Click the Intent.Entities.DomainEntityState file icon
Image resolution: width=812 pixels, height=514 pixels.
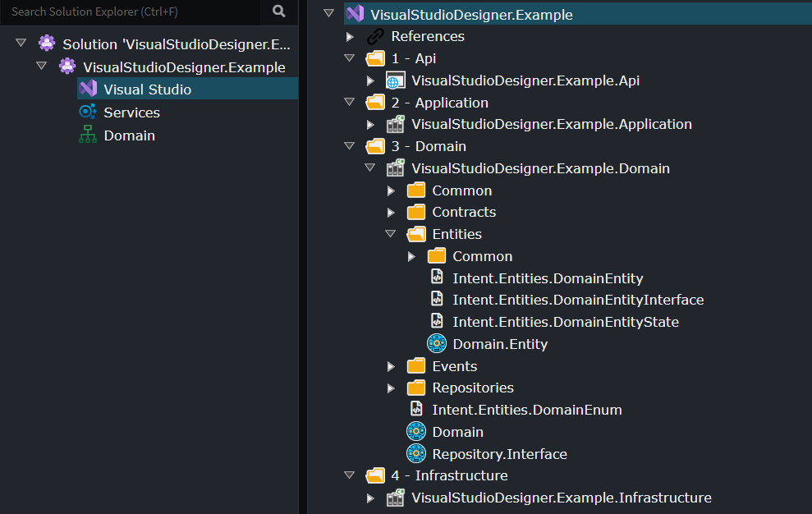point(438,321)
